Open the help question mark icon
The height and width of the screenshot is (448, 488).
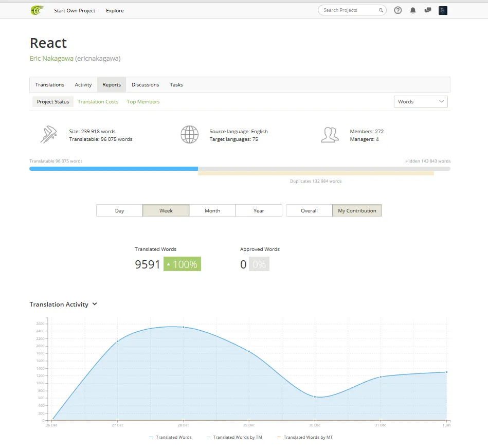(x=397, y=10)
